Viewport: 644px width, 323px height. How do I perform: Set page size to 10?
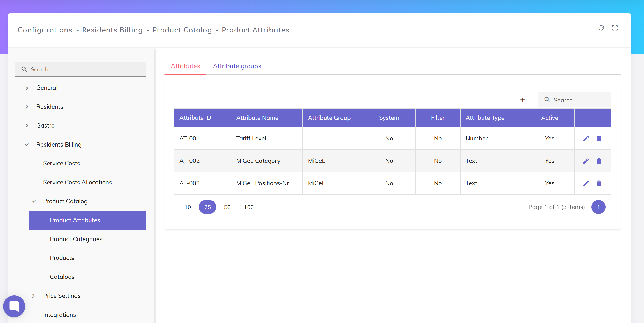point(187,207)
